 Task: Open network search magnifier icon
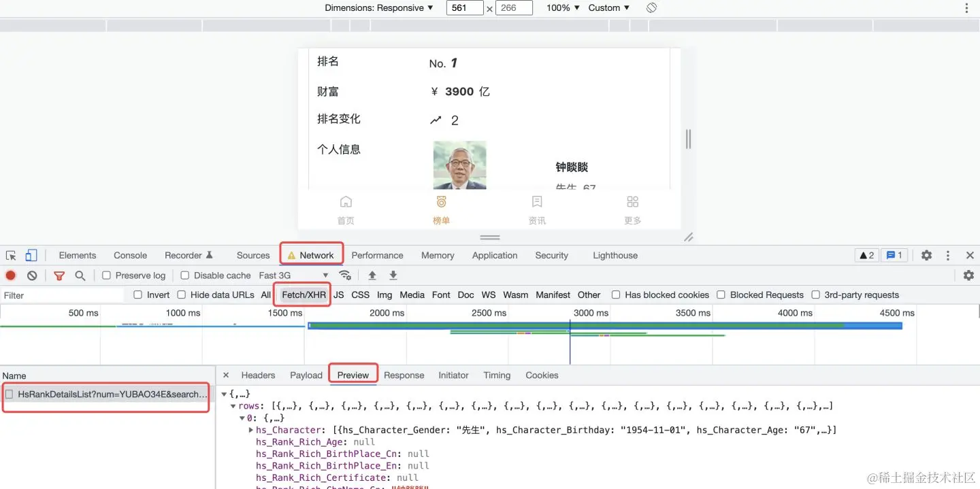(80, 275)
